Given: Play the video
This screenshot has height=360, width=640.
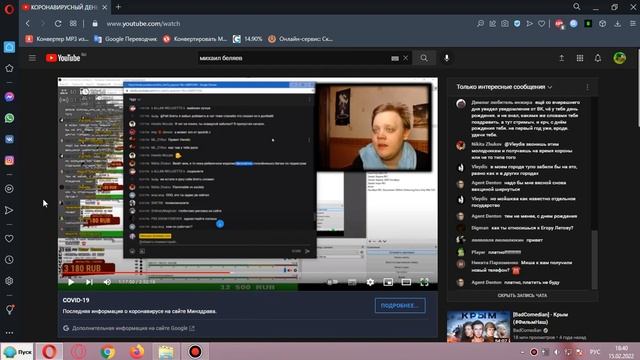Looking at the screenshot, I should click(71, 282).
